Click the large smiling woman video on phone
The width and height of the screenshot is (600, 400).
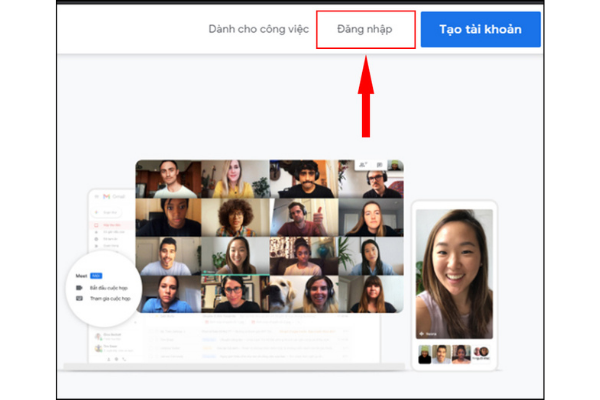pyautogui.click(x=454, y=274)
